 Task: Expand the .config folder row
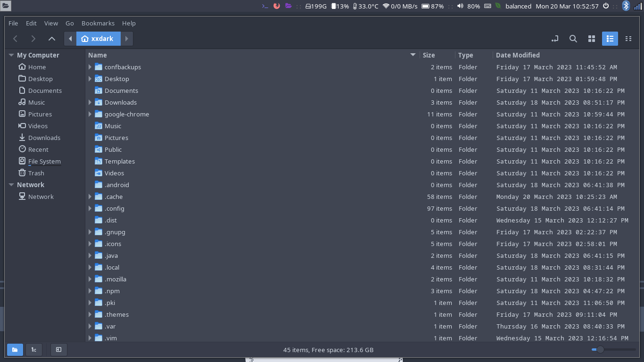coord(90,208)
